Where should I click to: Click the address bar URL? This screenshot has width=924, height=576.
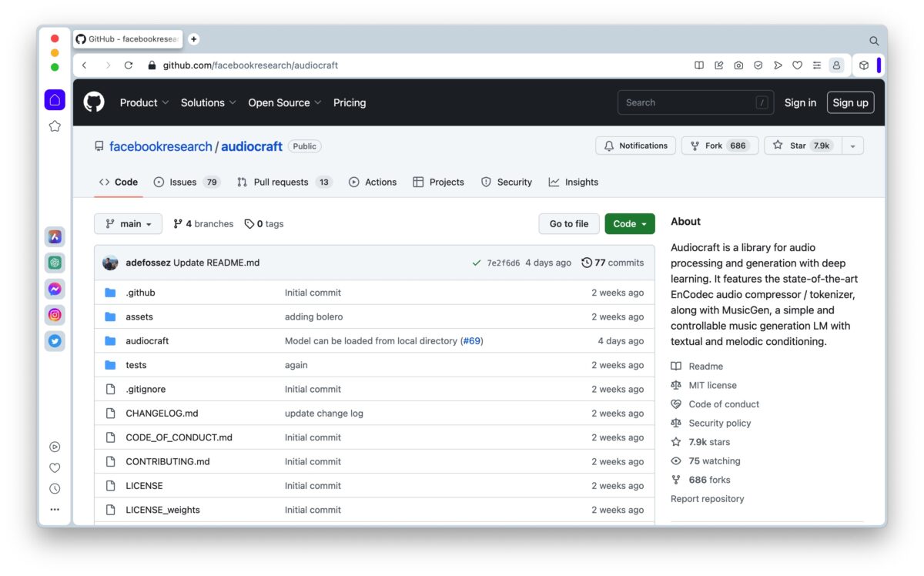pyautogui.click(x=250, y=65)
